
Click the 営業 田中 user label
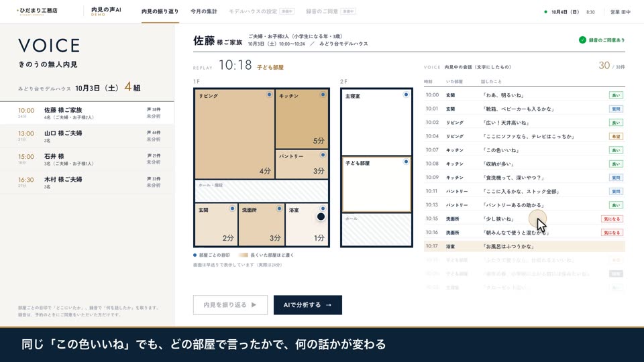(x=620, y=12)
